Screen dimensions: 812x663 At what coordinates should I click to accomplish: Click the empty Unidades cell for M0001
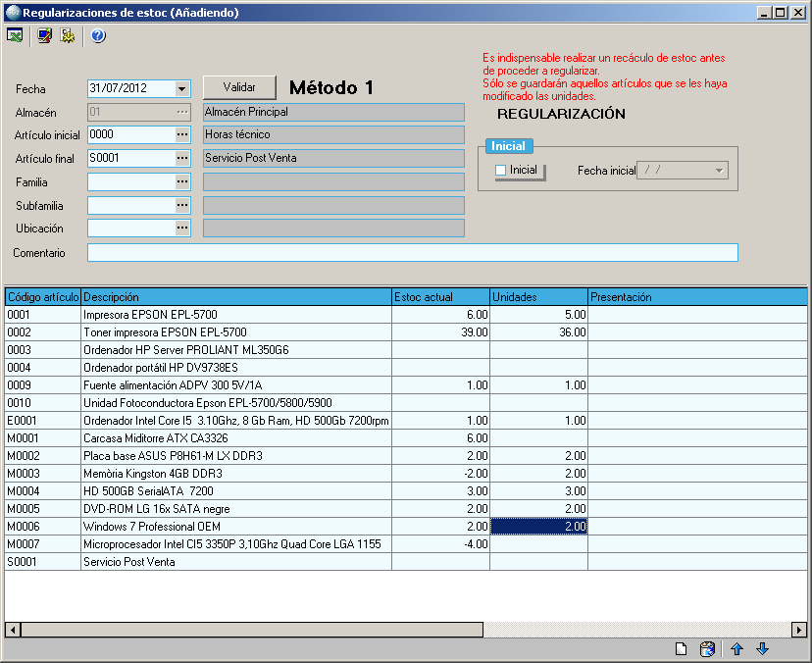(539, 437)
